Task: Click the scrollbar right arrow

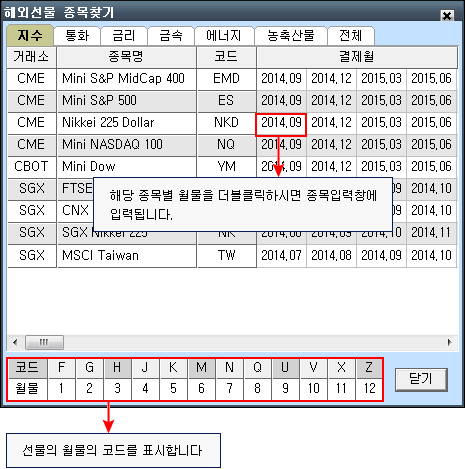Action: click(x=450, y=342)
